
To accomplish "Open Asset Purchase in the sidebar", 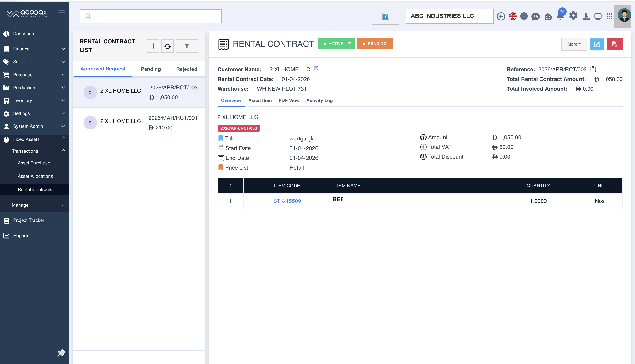I will (34, 163).
